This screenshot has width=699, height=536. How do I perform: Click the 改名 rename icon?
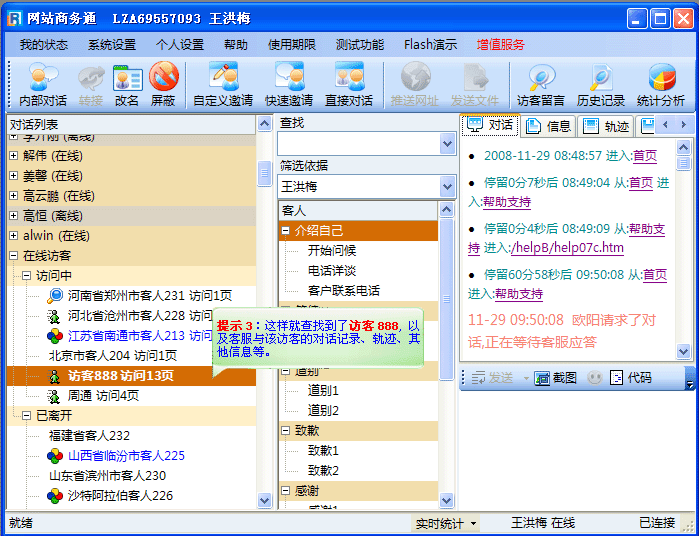(127, 84)
